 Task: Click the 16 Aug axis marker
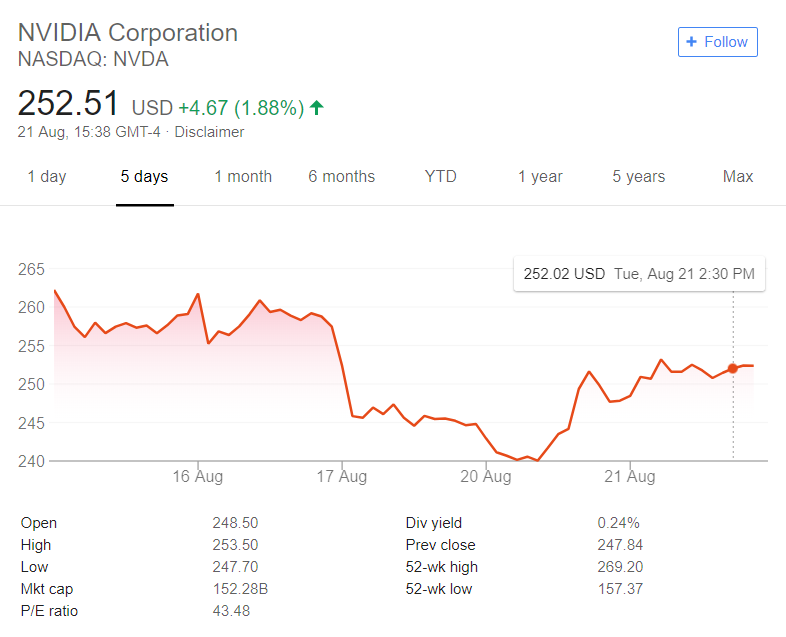198,476
